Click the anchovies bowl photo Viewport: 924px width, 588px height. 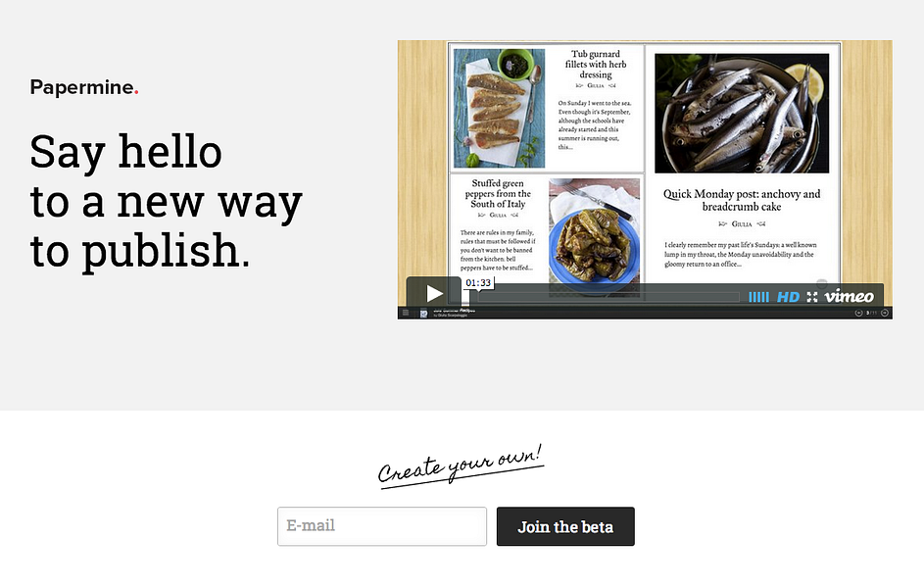coord(742,113)
